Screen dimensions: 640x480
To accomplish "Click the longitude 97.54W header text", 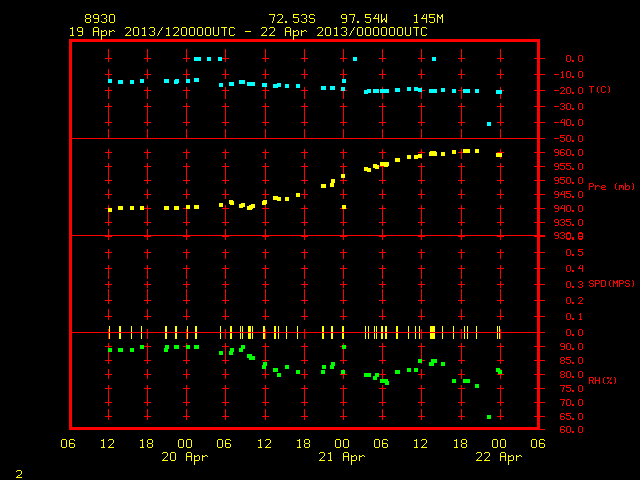I will click(364, 19).
